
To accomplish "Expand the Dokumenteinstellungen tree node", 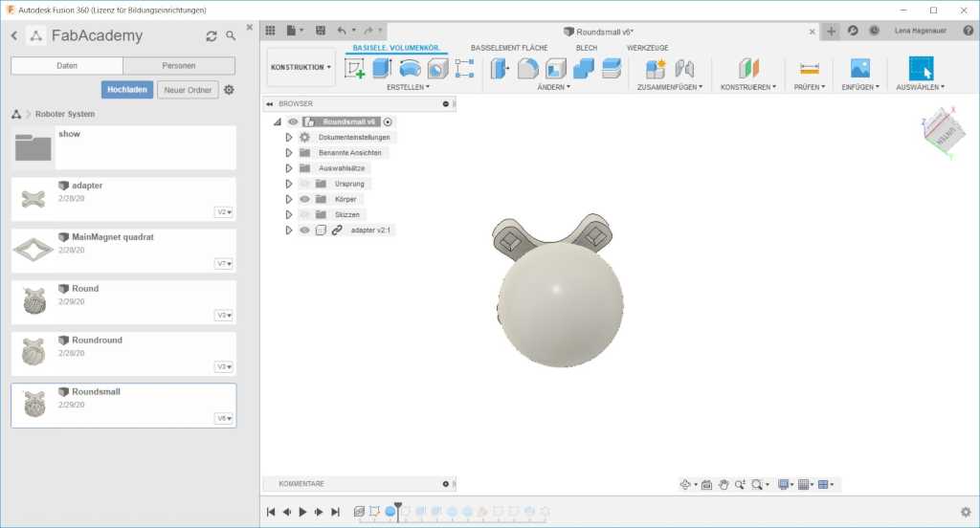I will point(289,138).
